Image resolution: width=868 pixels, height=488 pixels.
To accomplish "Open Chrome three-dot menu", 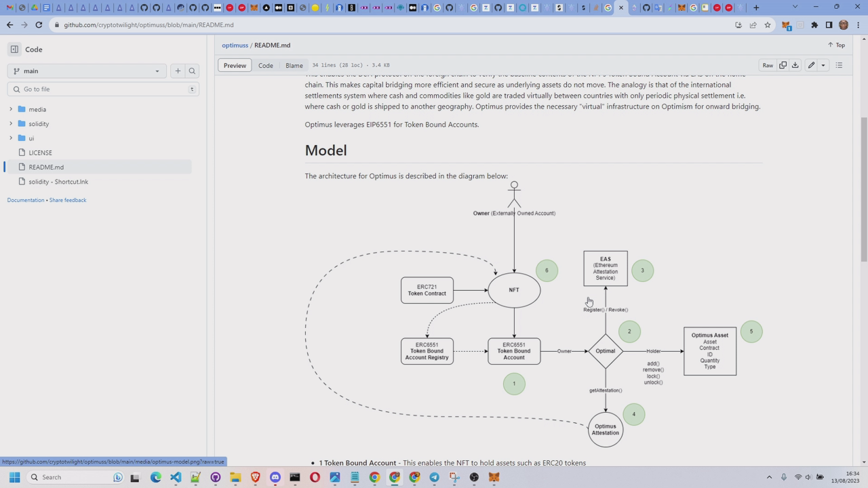I will click(x=858, y=25).
